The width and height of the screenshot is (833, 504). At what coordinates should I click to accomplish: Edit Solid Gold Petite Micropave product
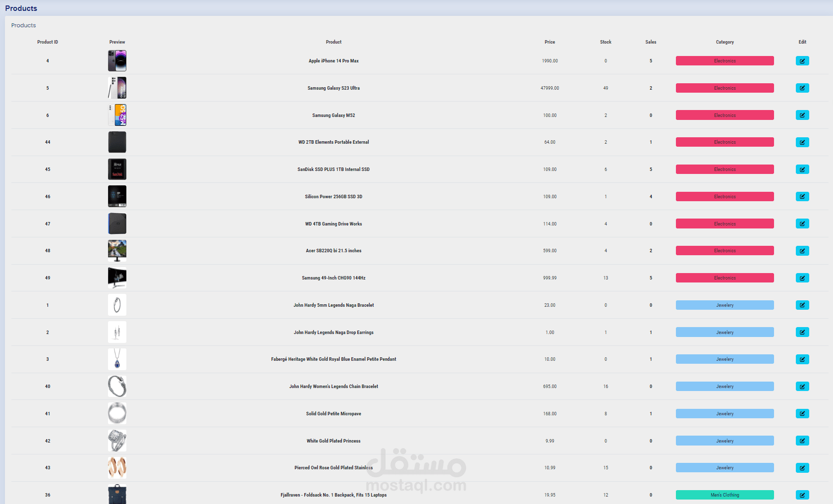point(802,414)
